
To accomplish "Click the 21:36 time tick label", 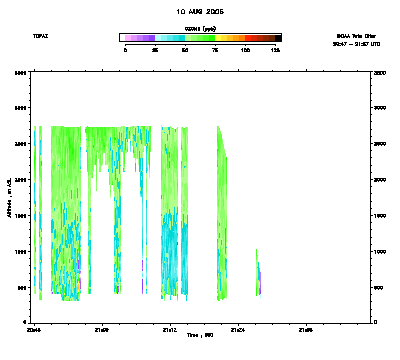I will (306, 330).
